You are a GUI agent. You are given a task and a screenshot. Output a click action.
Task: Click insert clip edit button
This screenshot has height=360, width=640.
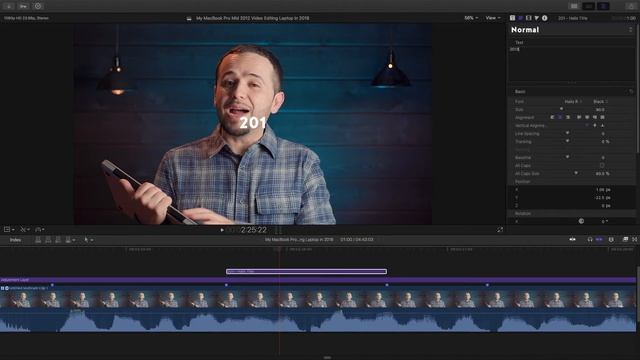[x=48, y=240]
